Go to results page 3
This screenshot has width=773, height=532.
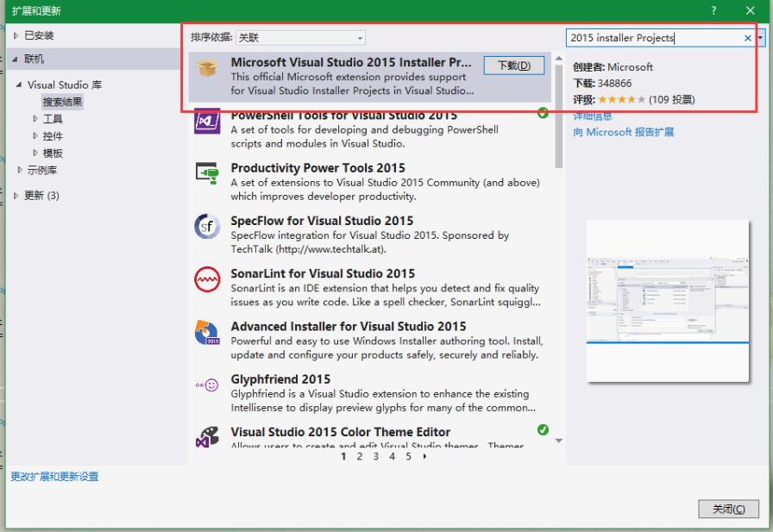[x=375, y=456]
